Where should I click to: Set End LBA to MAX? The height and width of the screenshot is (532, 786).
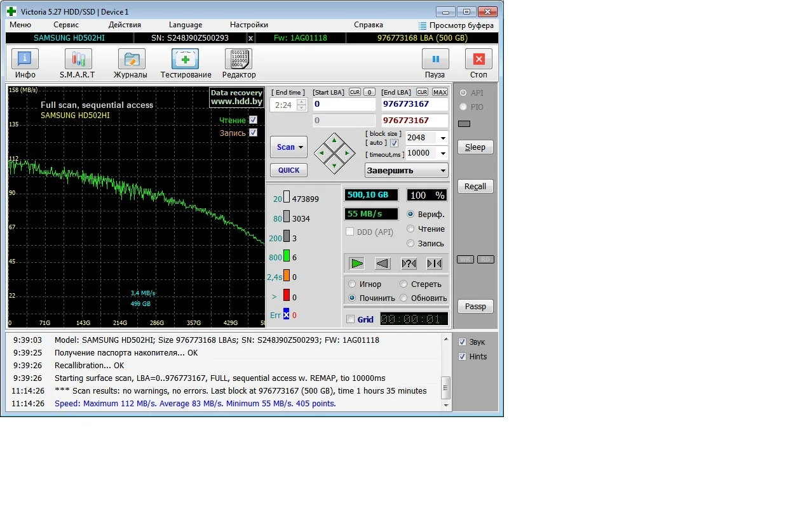click(440, 92)
